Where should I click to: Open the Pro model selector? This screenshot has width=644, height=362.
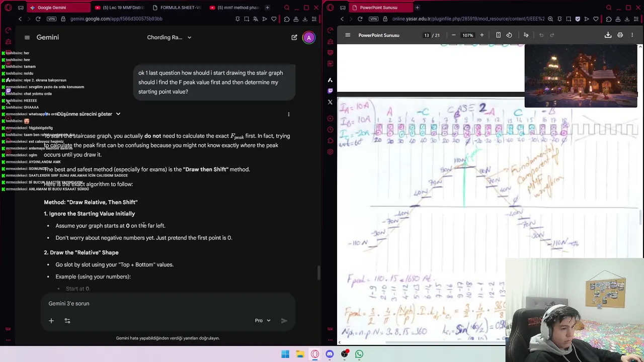263,320
